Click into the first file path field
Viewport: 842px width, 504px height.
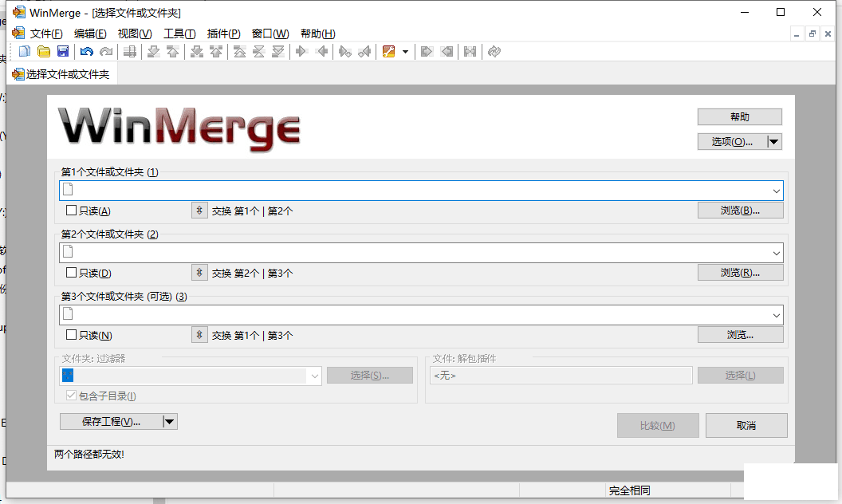(421, 191)
